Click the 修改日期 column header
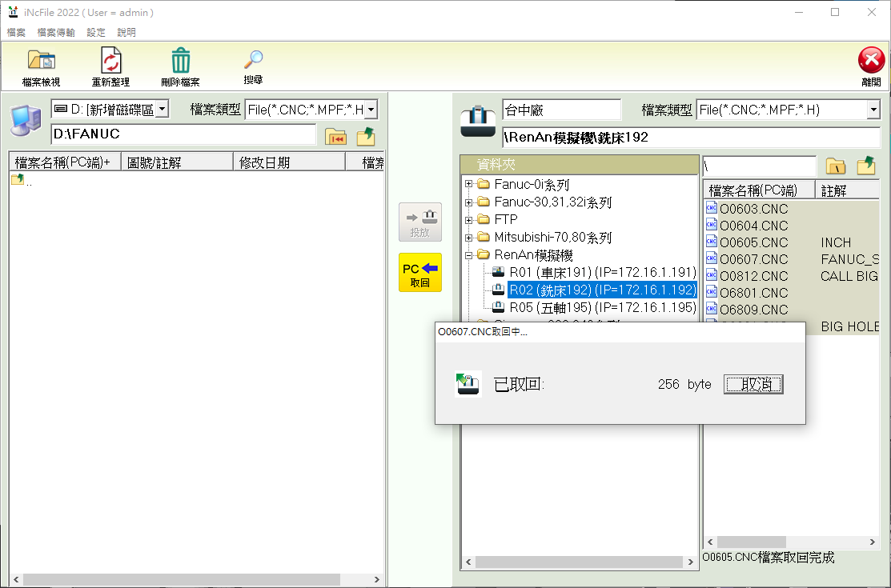This screenshot has height=588, width=891. click(x=289, y=162)
